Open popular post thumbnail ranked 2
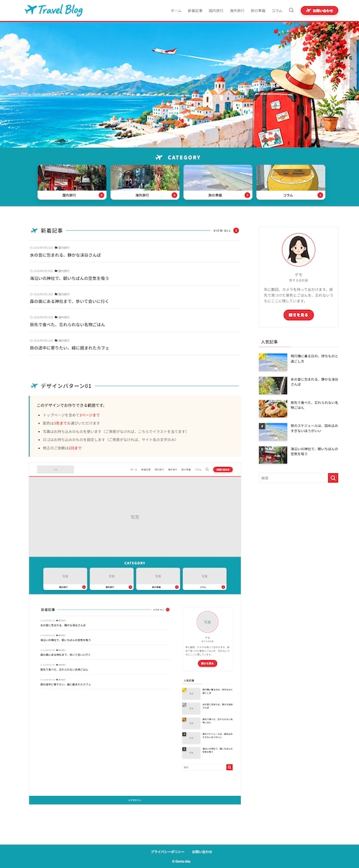The width and height of the screenshot is (359, 868). 273,385
